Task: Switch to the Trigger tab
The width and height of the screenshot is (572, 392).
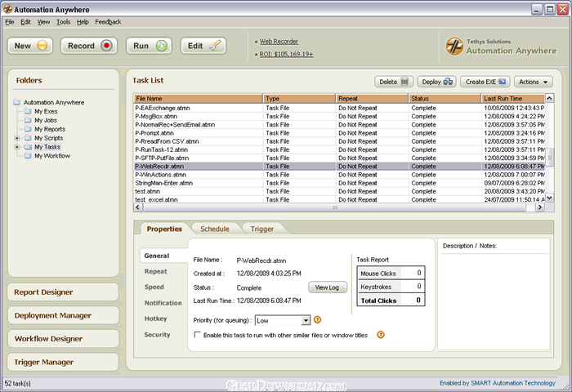Action: [262, 229]
